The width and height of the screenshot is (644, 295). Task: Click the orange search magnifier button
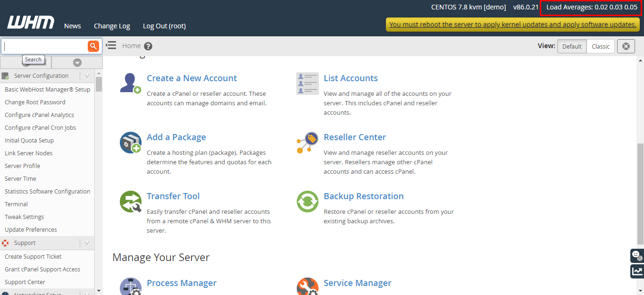pyautogui.click(x=93, y=46)
